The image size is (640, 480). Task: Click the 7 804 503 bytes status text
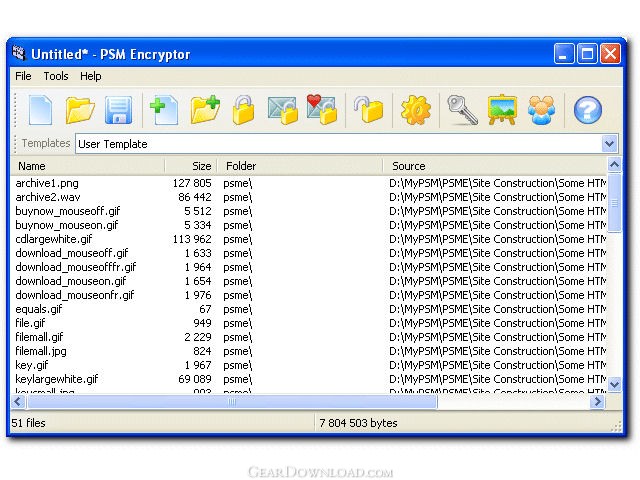coord(358,423)
